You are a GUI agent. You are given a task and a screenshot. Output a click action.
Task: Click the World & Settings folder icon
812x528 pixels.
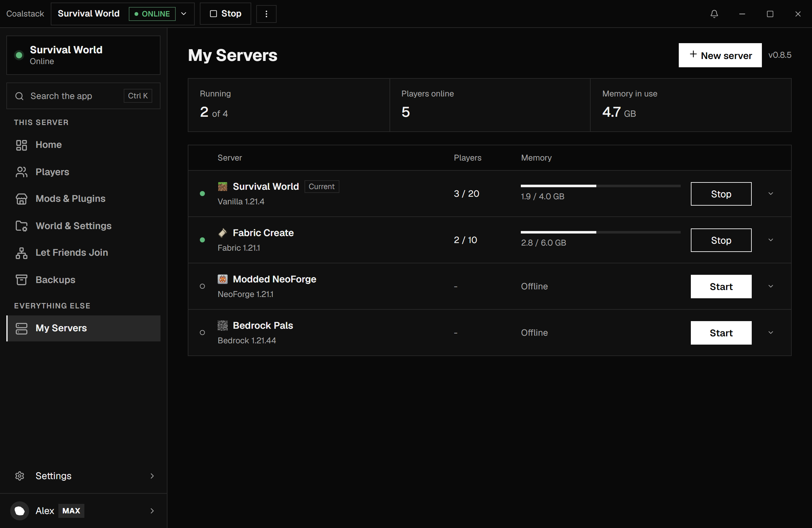[x=21, y=226]
